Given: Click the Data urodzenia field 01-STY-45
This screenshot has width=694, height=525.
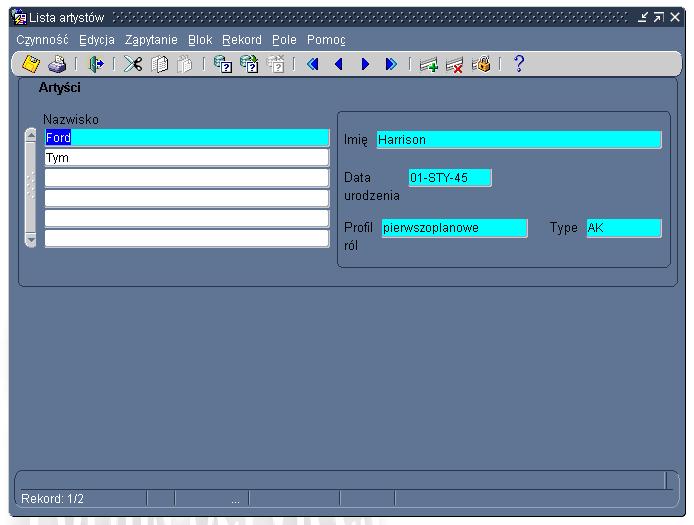Looking at the screenshot, I should (450, 178).
